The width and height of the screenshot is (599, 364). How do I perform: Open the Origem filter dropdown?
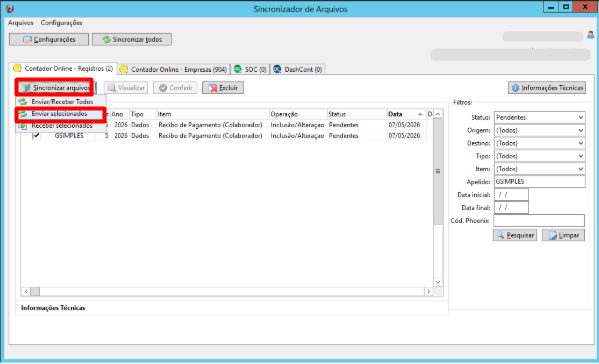tap(539, 130)
